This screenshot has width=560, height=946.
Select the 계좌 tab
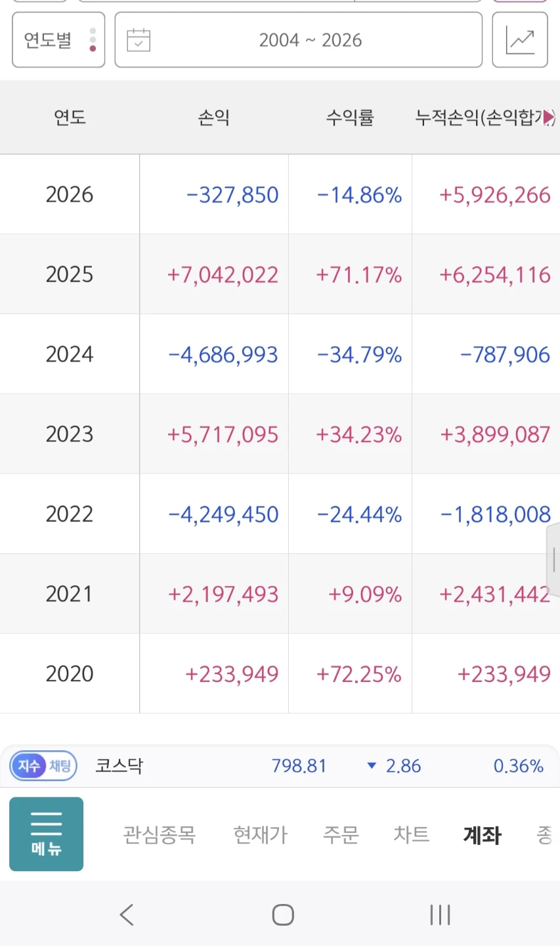pos(483,834)
